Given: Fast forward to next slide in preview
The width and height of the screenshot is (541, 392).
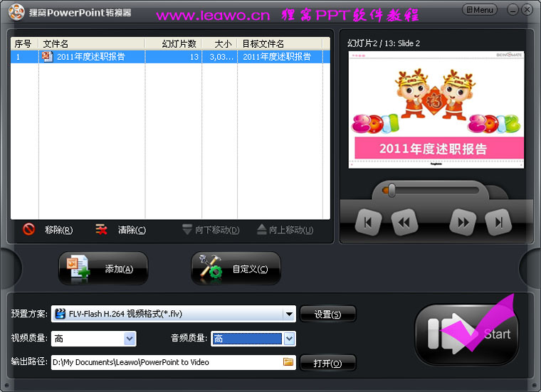Looking at the screenshot, I should pyautogui.click(x=463, y=223).
